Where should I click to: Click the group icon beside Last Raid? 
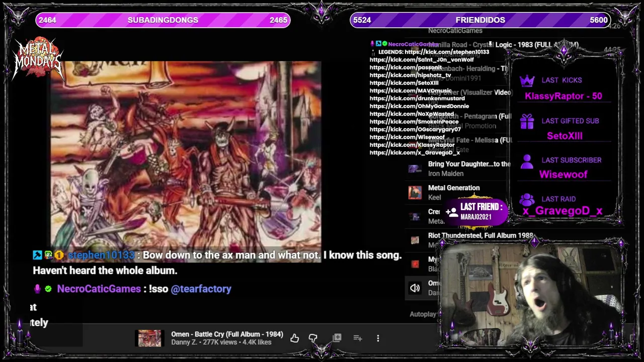pyautogui.click(x=527, y=200)
